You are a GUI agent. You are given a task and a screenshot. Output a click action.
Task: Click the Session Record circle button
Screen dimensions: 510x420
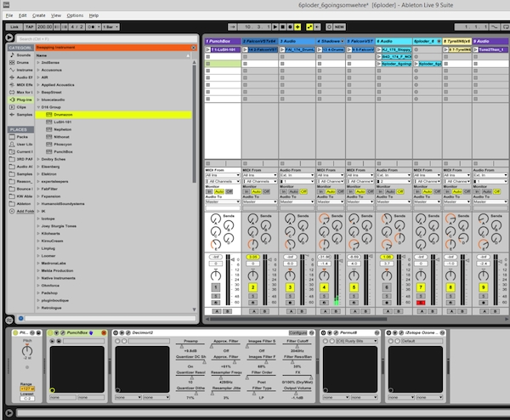329,27
